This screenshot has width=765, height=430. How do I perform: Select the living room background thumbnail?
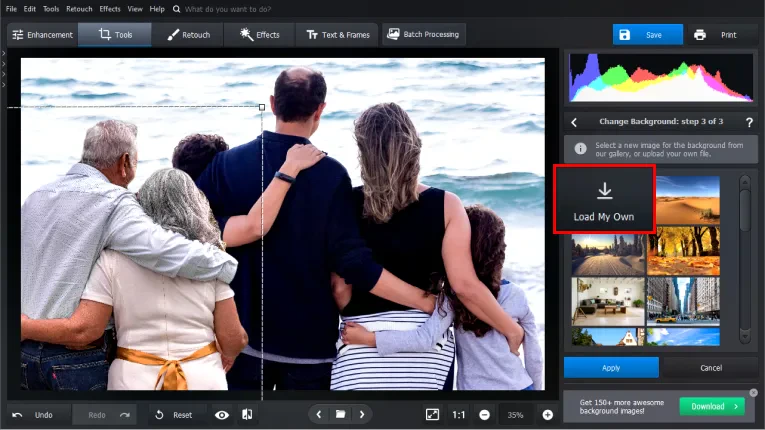[608, 302]
